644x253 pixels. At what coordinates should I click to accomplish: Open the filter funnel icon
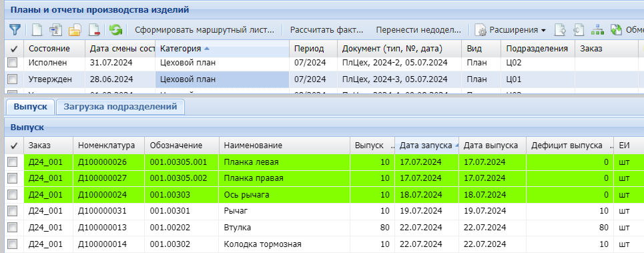[15, 29]
